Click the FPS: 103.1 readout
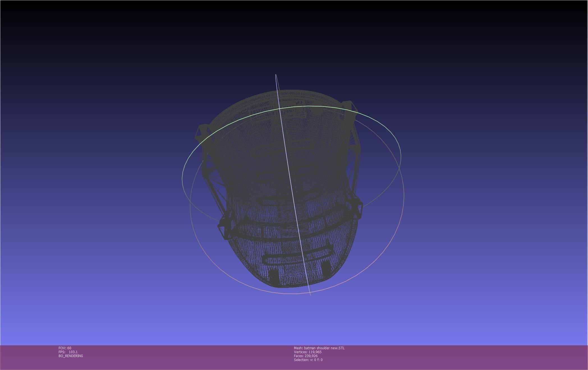 (68, 352)
